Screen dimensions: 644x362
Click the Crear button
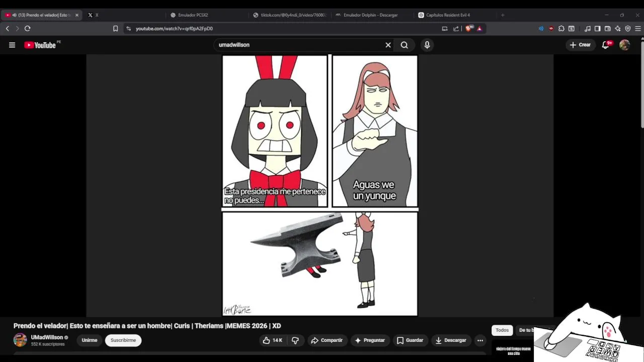tap(580, 45)
